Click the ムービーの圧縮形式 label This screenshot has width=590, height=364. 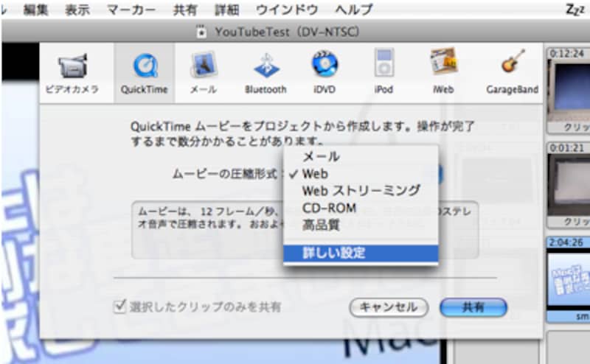point(224,174)
